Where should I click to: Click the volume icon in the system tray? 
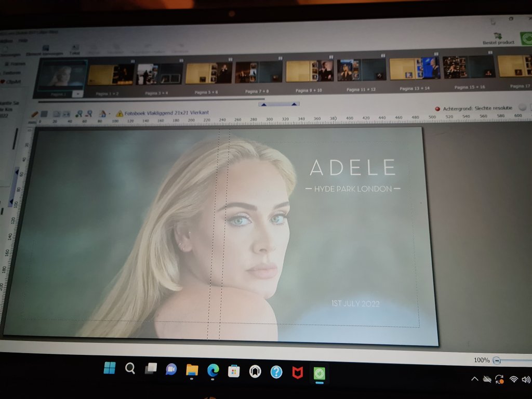click(526, 379)
